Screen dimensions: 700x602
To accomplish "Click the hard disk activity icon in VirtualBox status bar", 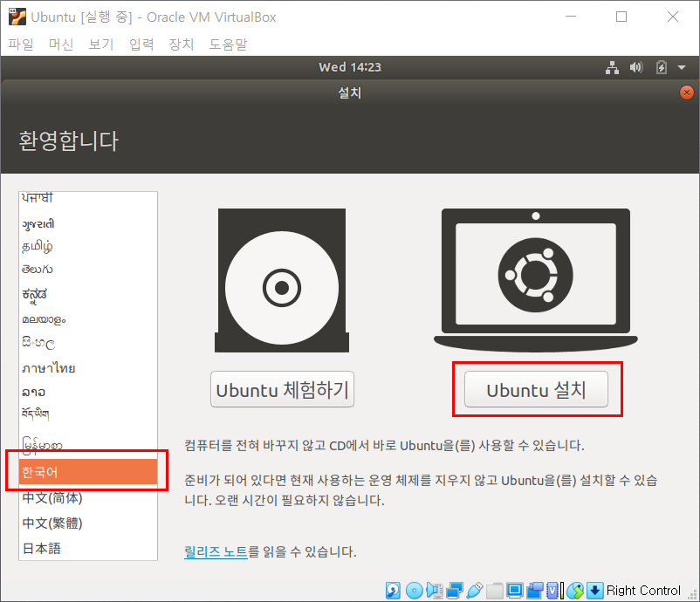I will (x=393, y=591).
